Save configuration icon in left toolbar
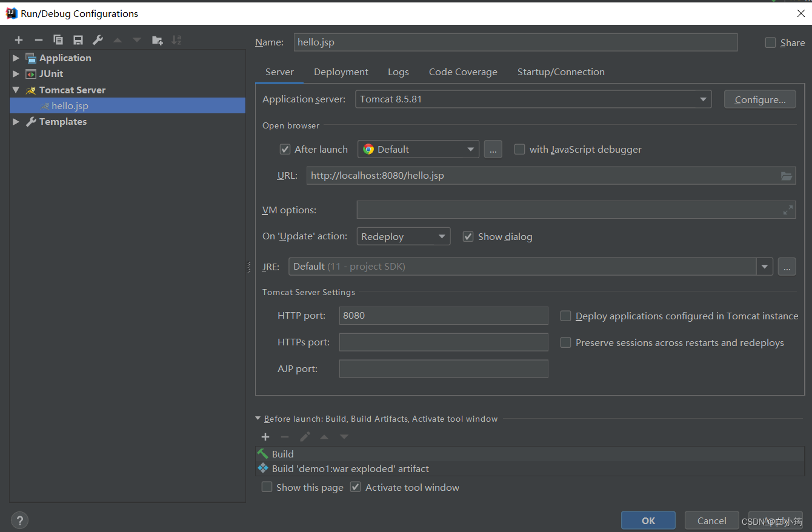The height and width of the screenshot is (532, 812). [78, 40]
